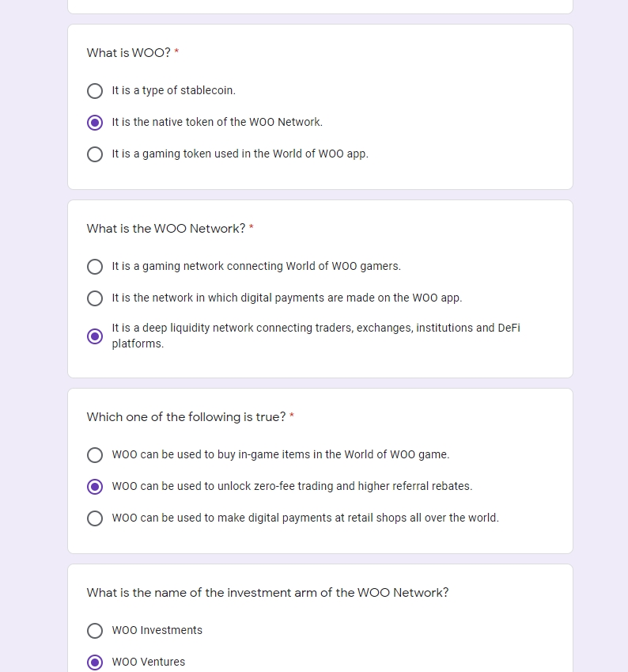This screenshot has width=628, height=672.
Task: Select the 'WOO Investments' radio option
Action: point(95,631)
